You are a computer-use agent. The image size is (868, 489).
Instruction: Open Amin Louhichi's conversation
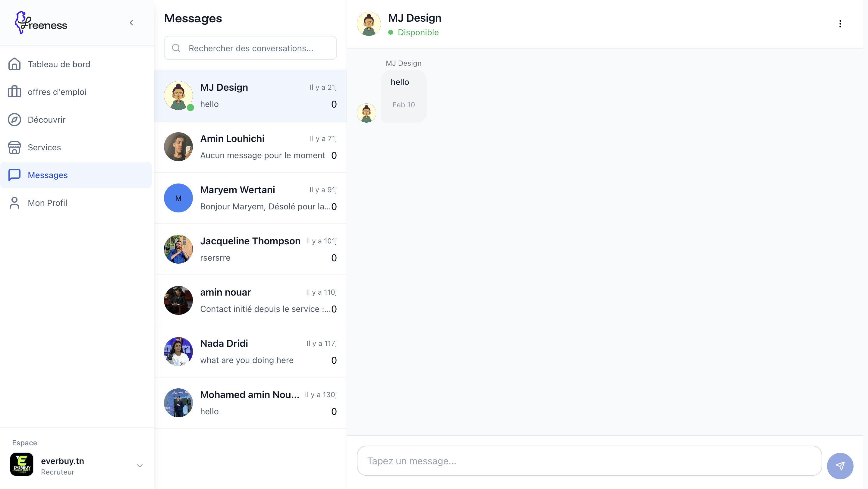pyautogui.click(x=251, y=147)
